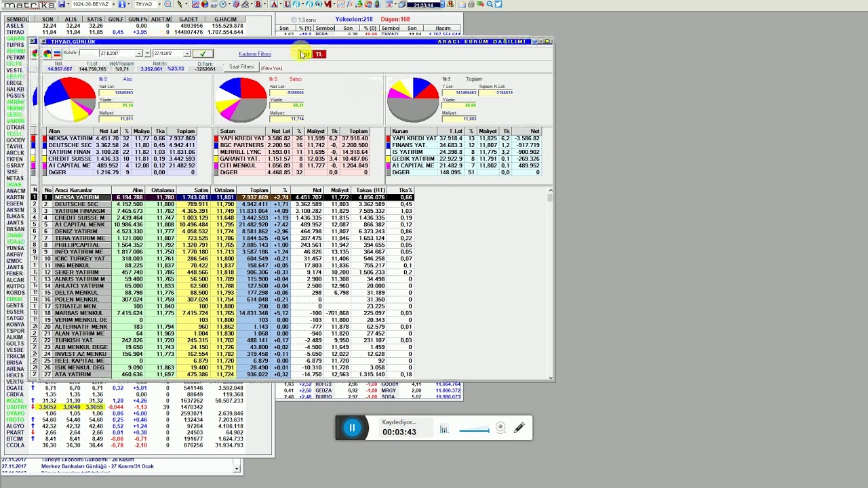Click BGC PARTNERS in sellers list
The width and height of the screenshot is (868, 488).
(x=241, y=145)
